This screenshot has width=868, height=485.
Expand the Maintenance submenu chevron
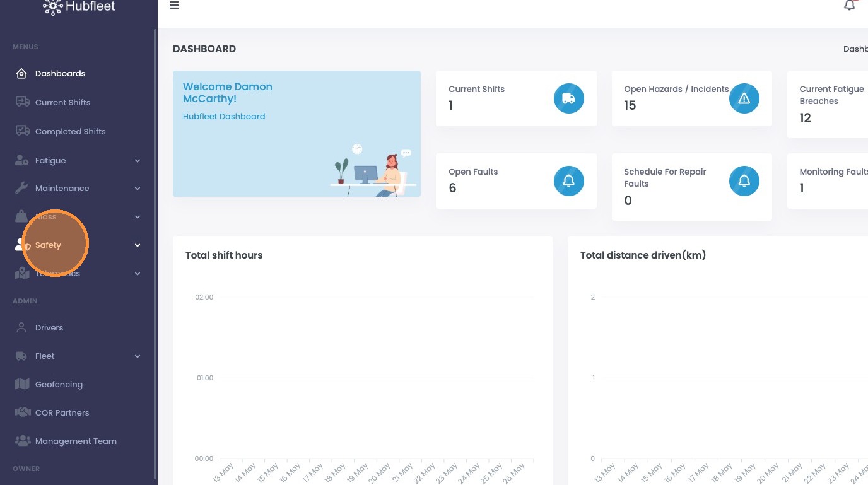(x=138, y=189)
